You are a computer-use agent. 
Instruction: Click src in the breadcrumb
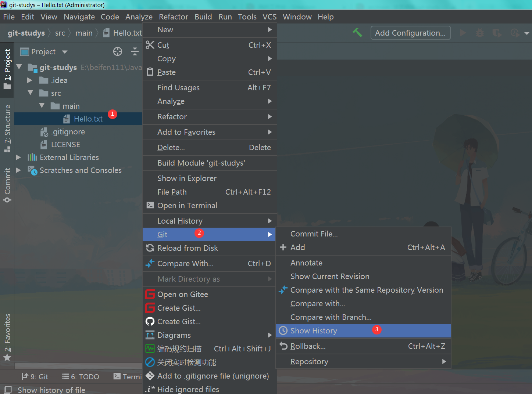point(60,33)
